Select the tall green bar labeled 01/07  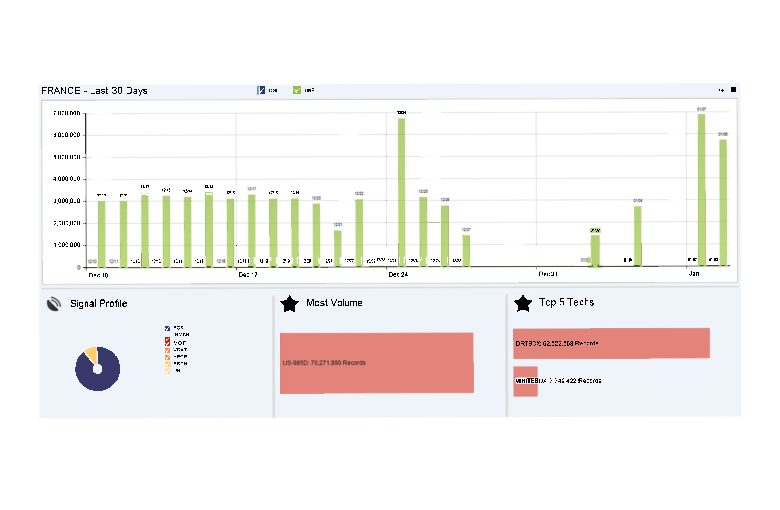pyautogui.click(x=701, y=191)
